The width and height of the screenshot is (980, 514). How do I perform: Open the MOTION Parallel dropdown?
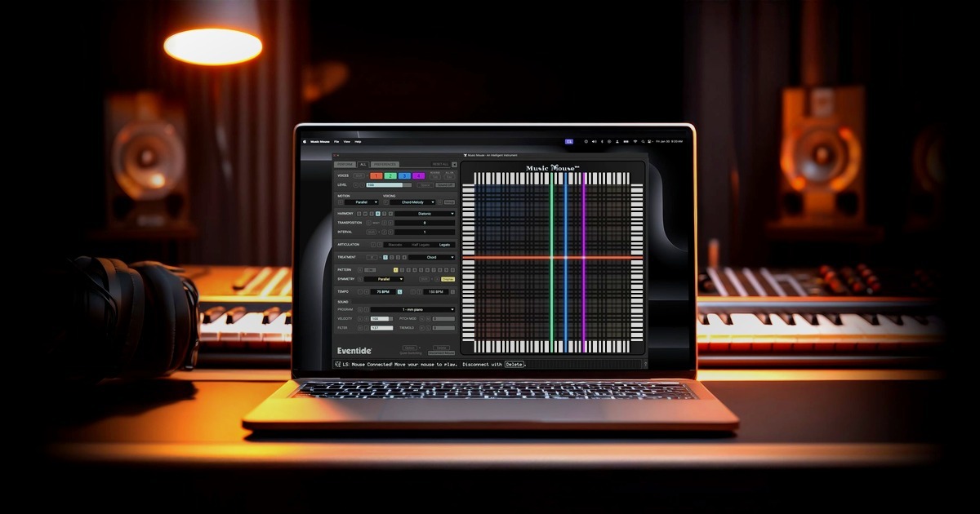point(362,202)
